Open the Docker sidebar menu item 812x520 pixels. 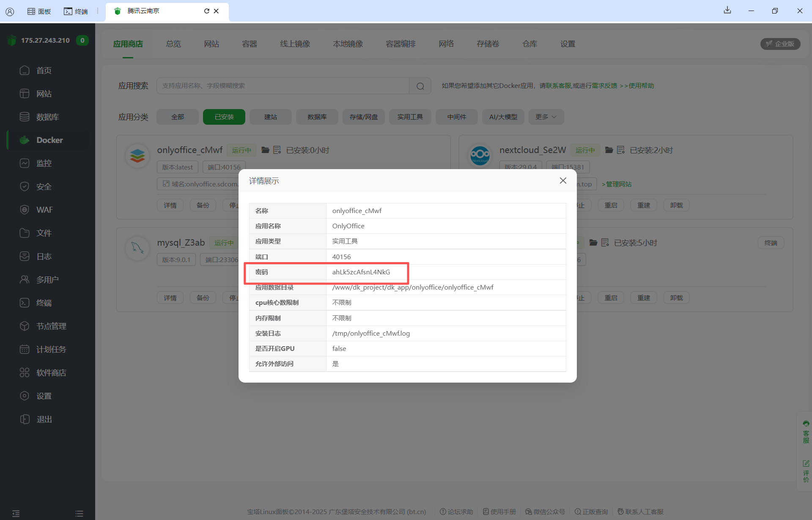coord(49,140)
